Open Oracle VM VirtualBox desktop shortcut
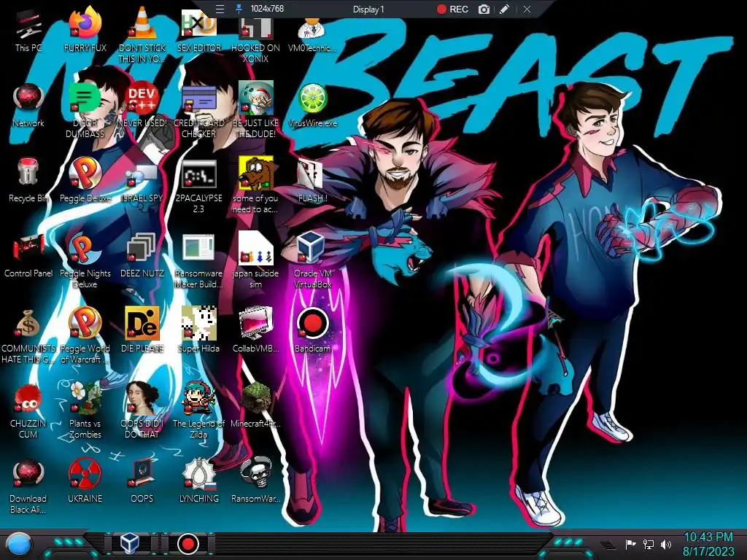 pos(312,260)
